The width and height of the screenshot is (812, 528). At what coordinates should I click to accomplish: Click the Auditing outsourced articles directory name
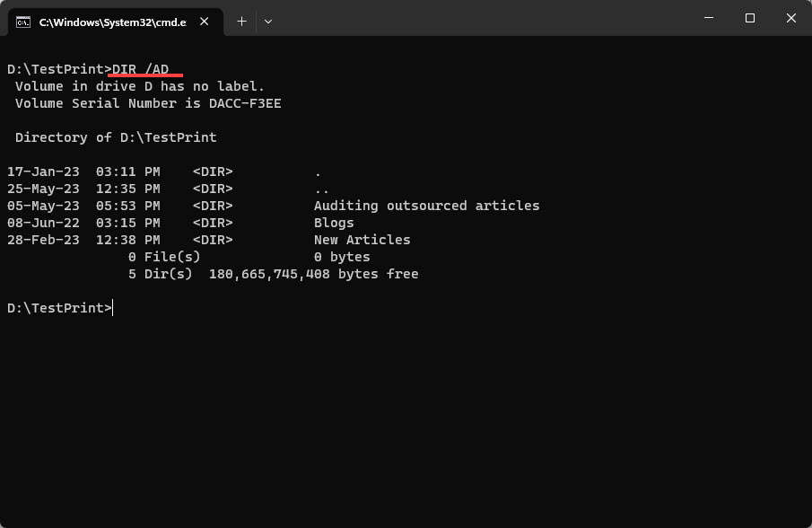tap(426, 206)
